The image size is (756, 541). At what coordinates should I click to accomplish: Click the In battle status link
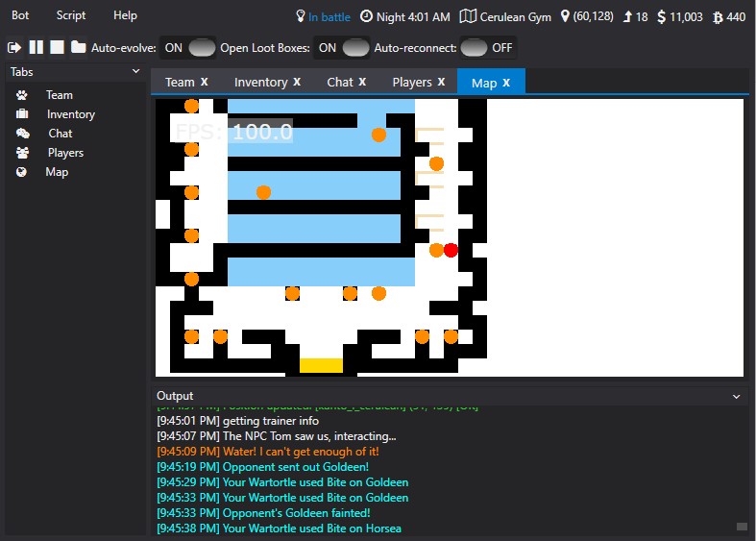coord(329,17)
